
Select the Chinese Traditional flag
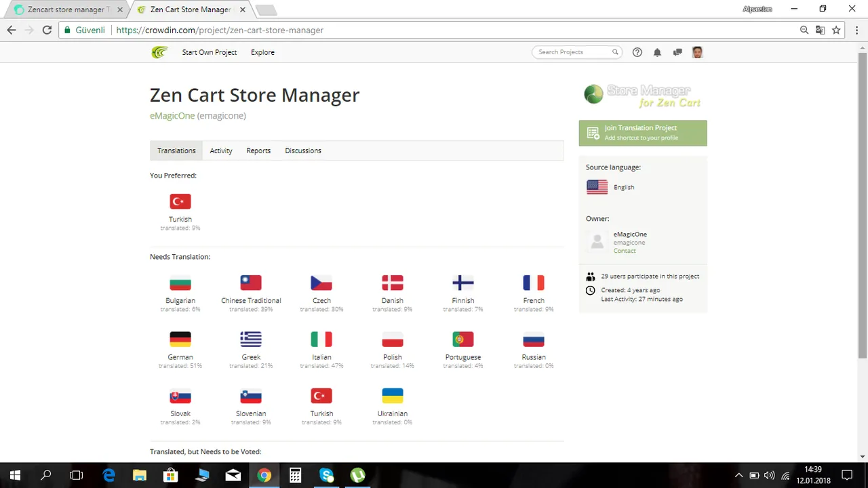[x=251, y=283]
